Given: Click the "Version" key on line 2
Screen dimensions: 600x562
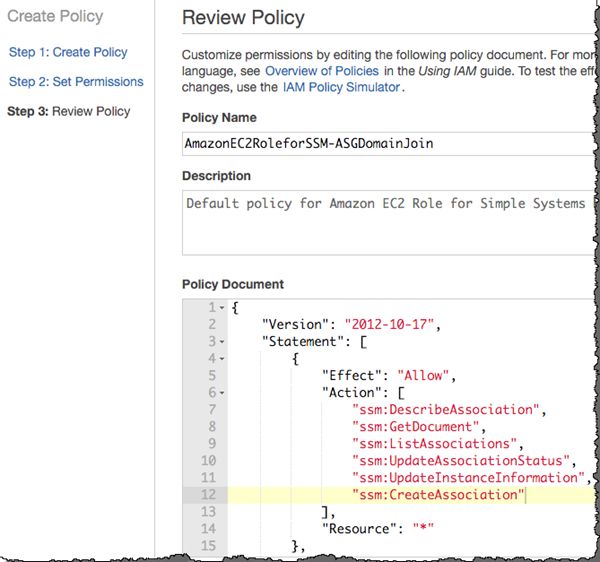Looking at the screenshot, I should 296,324.
